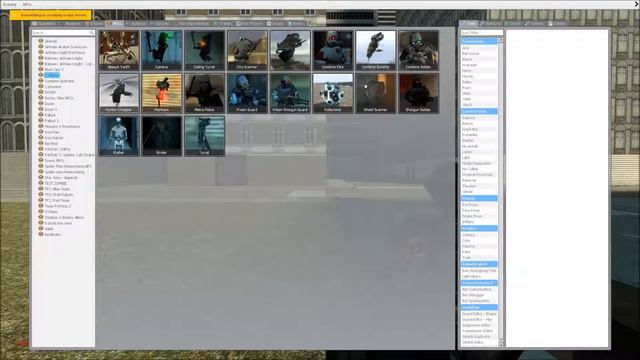
Task: Open TF2 Blue Team category
Action: point(57,189)
